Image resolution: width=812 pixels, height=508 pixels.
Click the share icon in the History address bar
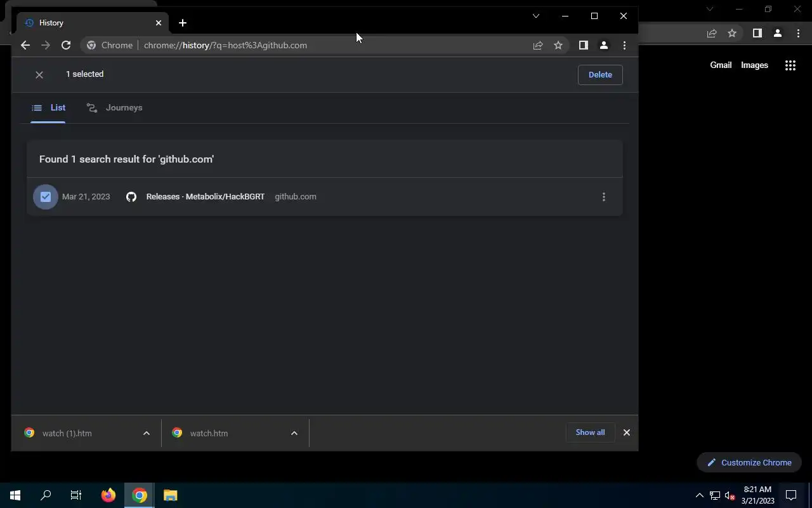coord(538,45)
